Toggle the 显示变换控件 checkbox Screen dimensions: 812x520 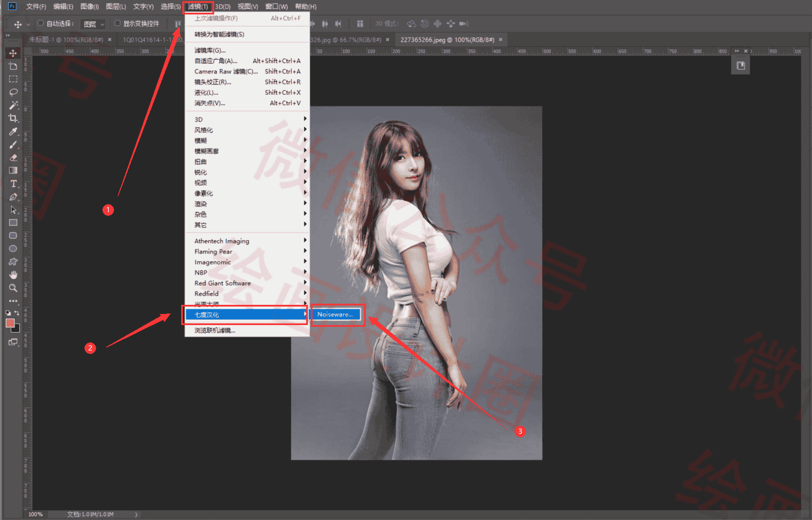117,24
